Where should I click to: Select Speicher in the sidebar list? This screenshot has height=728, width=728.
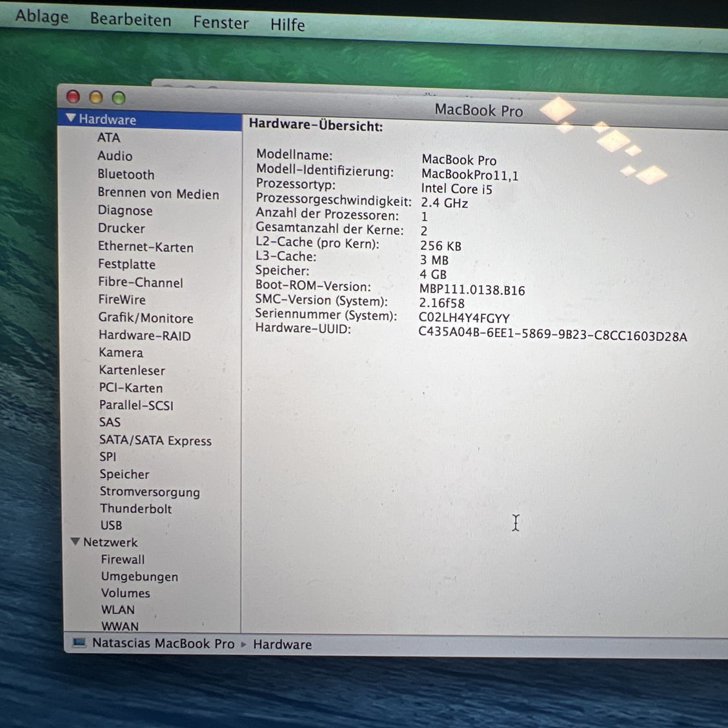(124, 474)
